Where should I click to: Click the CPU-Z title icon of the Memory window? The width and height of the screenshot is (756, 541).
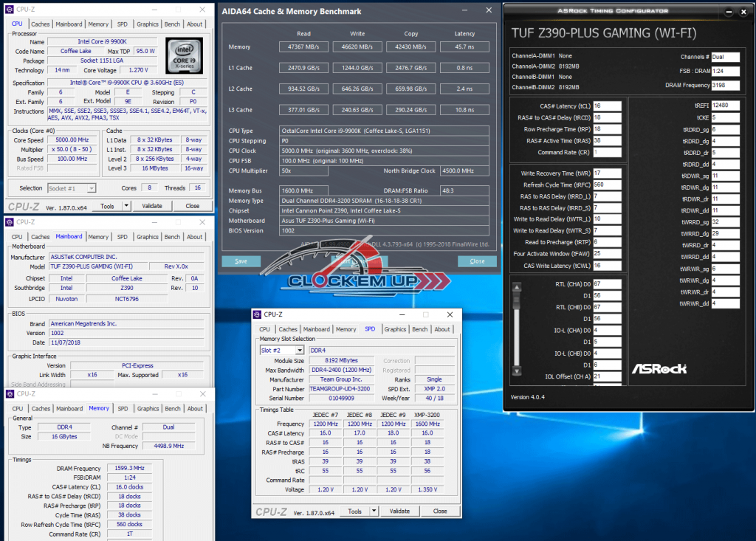(x=10, y=393)
